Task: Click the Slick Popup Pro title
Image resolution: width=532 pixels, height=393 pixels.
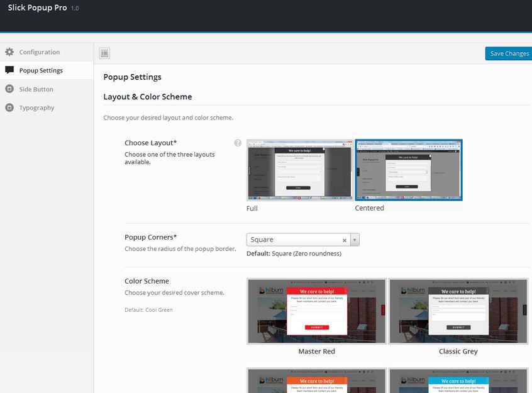Action: pyautogui.click(x=37, y=8)
